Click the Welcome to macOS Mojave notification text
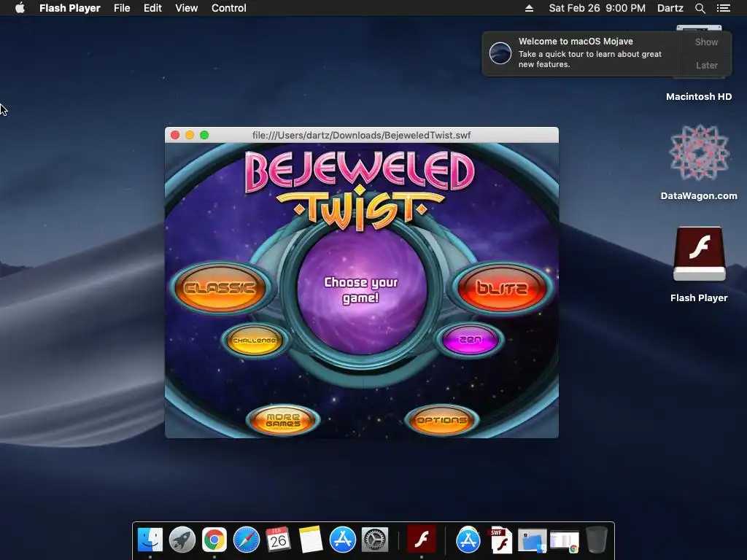The height and width of the screenshot is (560, 747). pos(576,42)
